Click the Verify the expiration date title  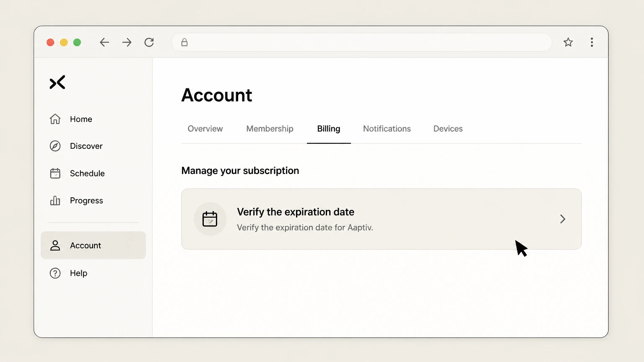tap(296, 212)
